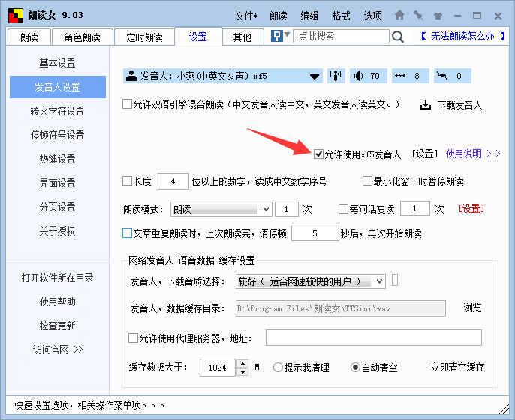Select 关于授权 in sidebar
The height and width of the screenshot is (420, 515).
[58, 231]
